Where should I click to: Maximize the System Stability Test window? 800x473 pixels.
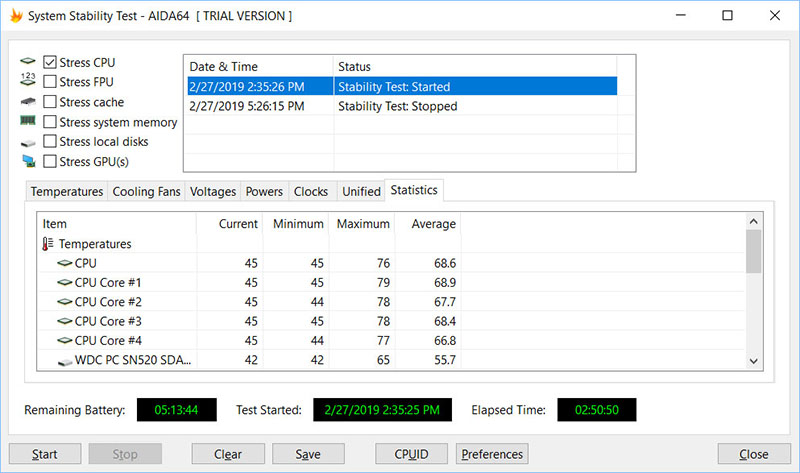coord(727,15)
